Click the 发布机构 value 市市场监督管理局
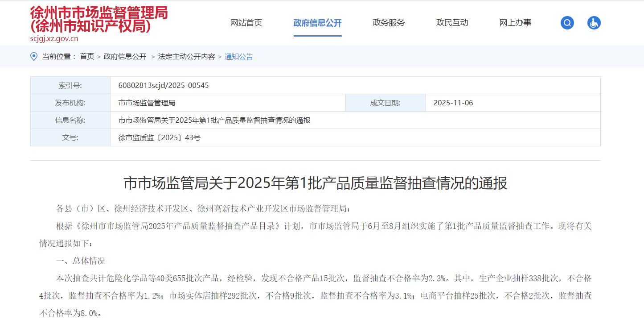The width and height of the screenshot is (644, 320). click(x=147, y=103)
